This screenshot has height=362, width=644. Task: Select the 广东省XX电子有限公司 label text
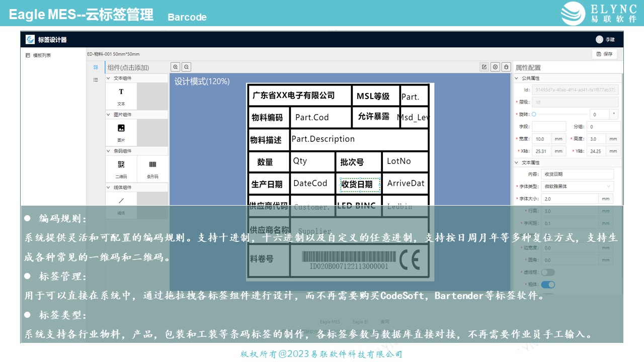point(293,95)
